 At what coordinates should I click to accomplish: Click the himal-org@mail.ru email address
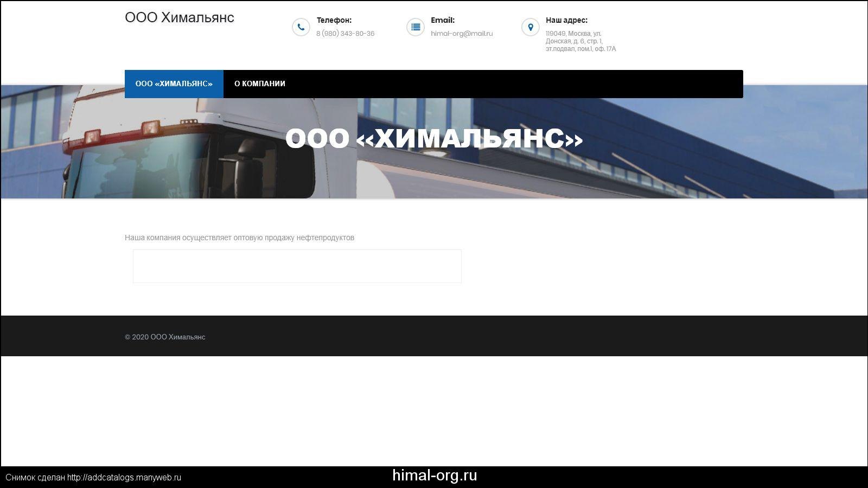pyautogui.click(x=462, y=34)
